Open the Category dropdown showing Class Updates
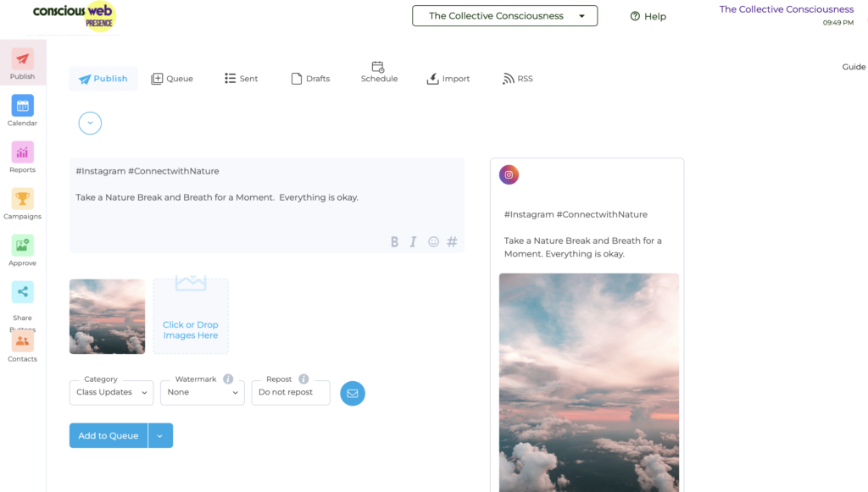 111,392
